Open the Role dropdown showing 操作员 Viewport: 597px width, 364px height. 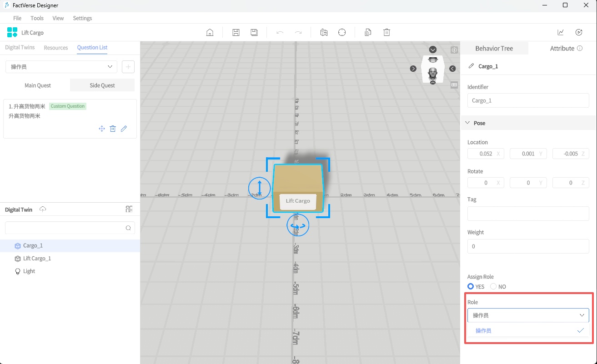coord(528,315)
